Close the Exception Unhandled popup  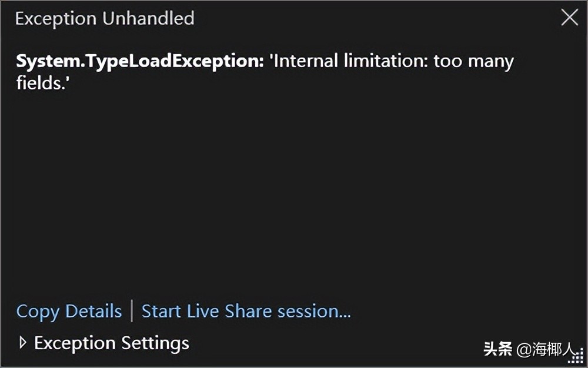point(569,18)
